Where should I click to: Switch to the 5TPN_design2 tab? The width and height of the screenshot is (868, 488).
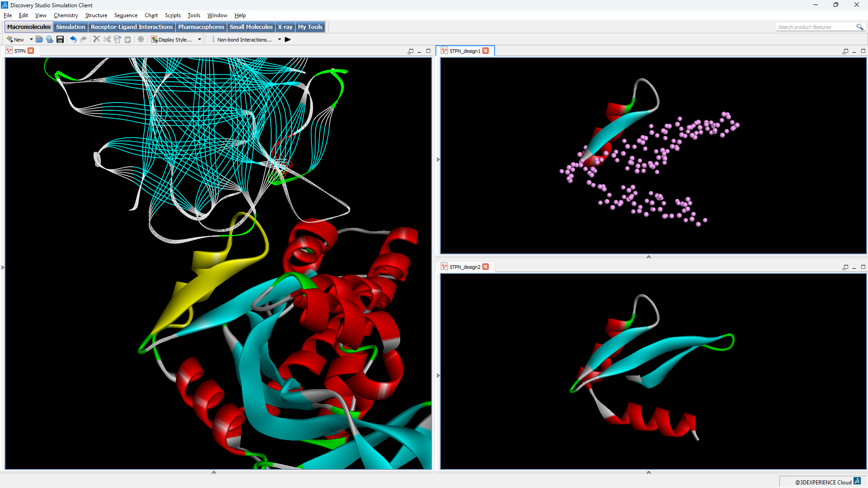click(x=464, y=267)
